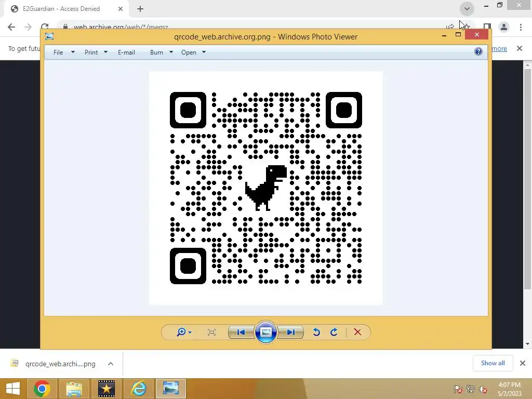Expand zoom slider dropdown arrow in Photo Viewer

click(x=190, y=332)
